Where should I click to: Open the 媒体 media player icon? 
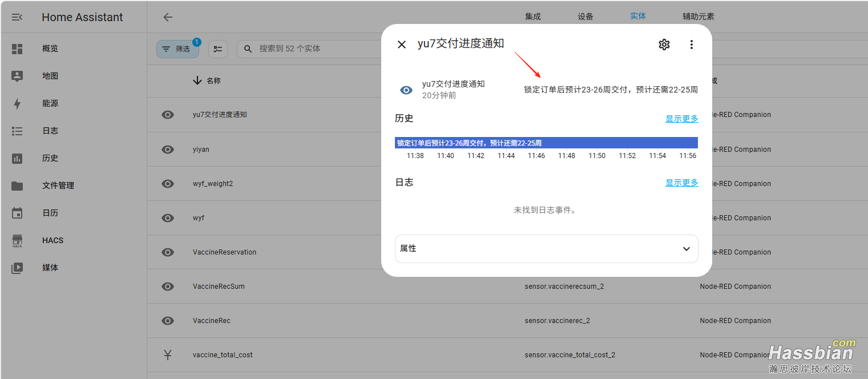pos(17,268)
